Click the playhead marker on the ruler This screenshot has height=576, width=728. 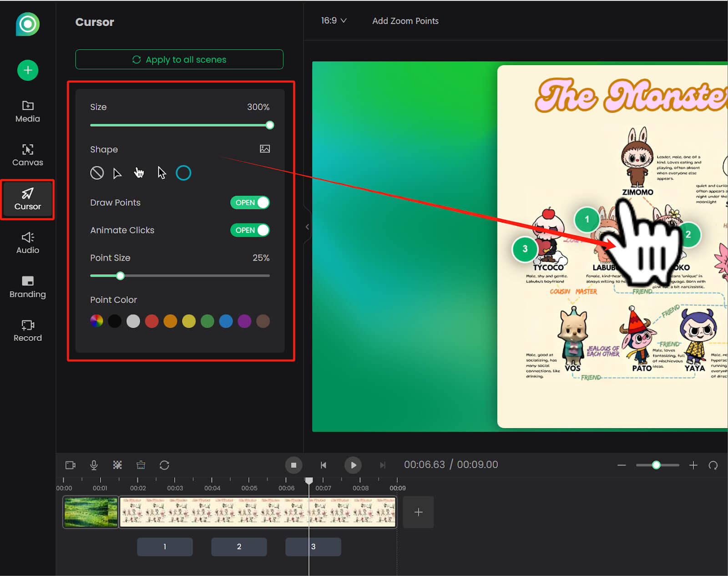tap(309, 480)
